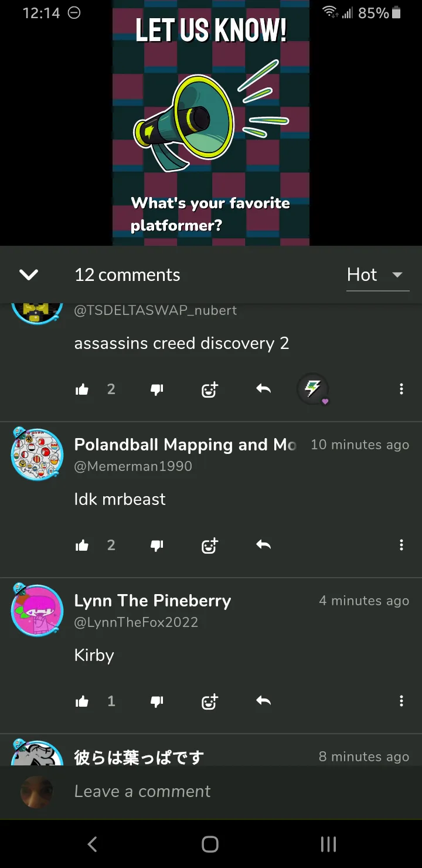Dislike the 'Idk mrbeast' comment
Screen dimensions: 422x868
157,545
